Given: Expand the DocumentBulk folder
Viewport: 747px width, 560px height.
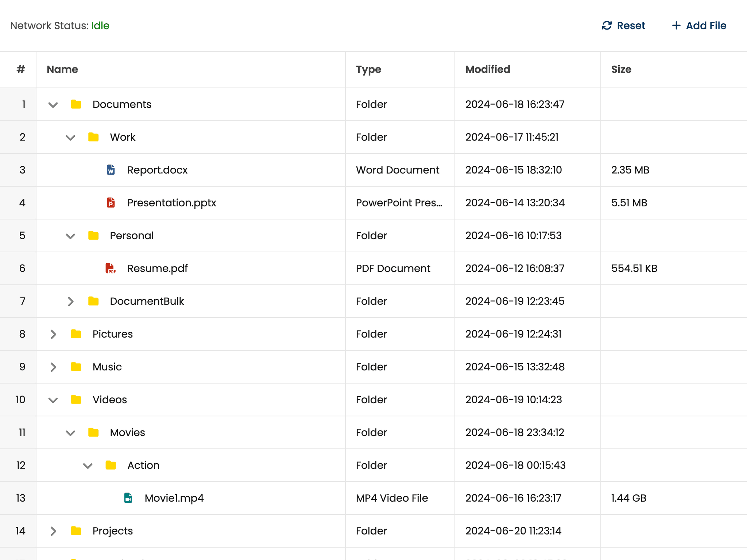Looking at the screenshot, I should click(x=71, y=302).
